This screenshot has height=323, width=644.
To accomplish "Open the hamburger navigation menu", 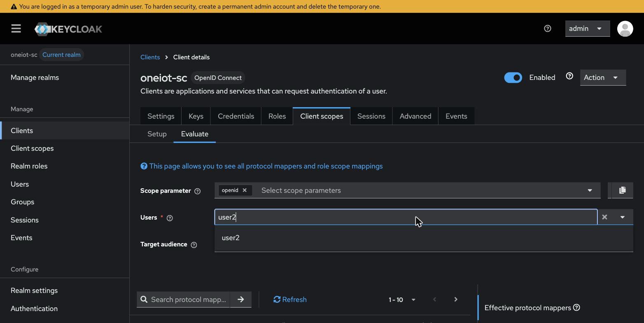I will 16,28.
